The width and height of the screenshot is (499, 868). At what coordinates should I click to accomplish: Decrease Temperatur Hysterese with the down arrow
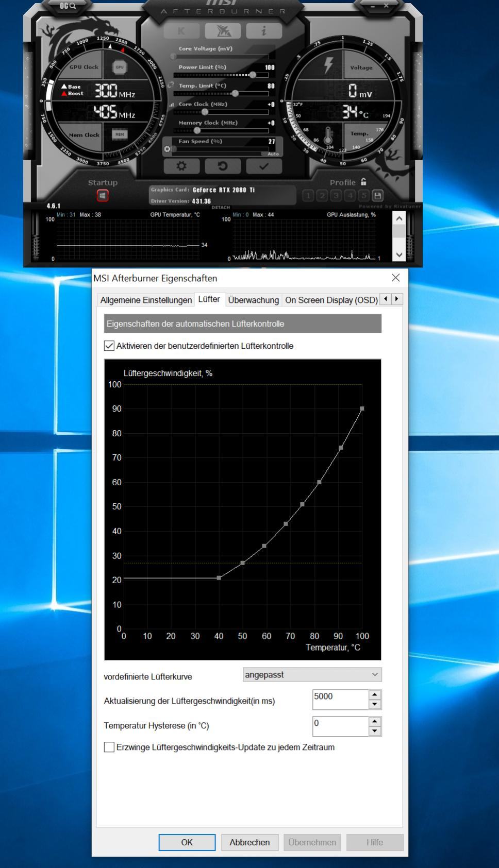pos(375,731)
